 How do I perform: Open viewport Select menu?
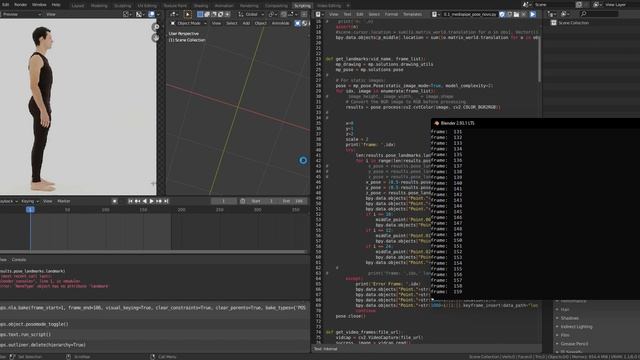point(231,23)
